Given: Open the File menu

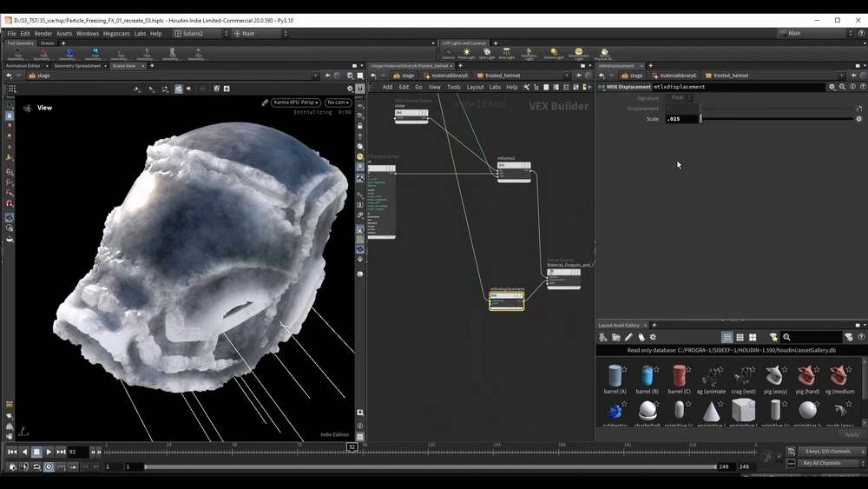Looking at the screenshot, I should (x=11, y=34).
